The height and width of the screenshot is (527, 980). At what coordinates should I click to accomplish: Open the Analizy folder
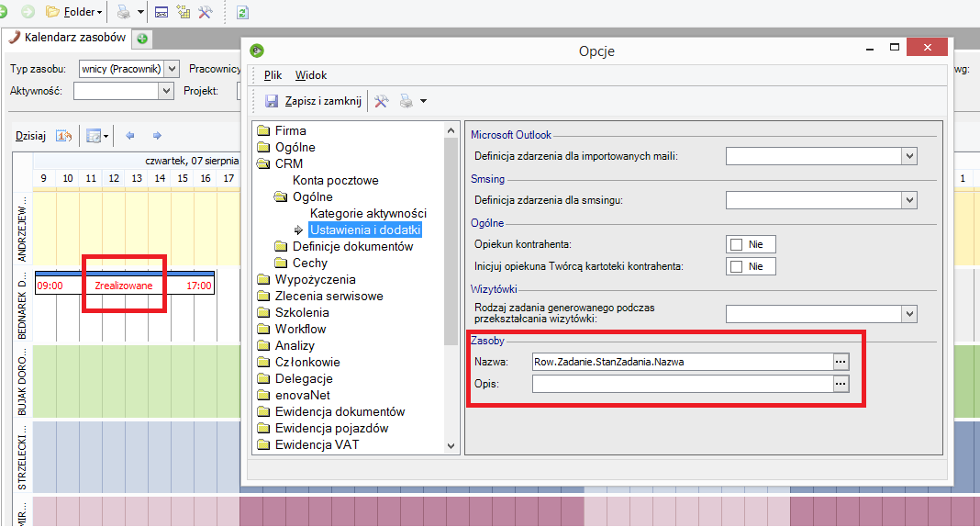(295, 346)
